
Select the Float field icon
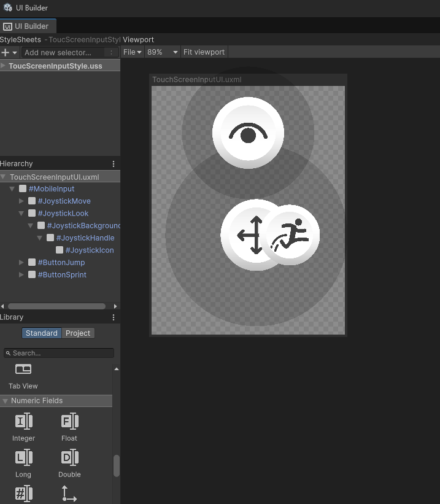pos(69,422)
